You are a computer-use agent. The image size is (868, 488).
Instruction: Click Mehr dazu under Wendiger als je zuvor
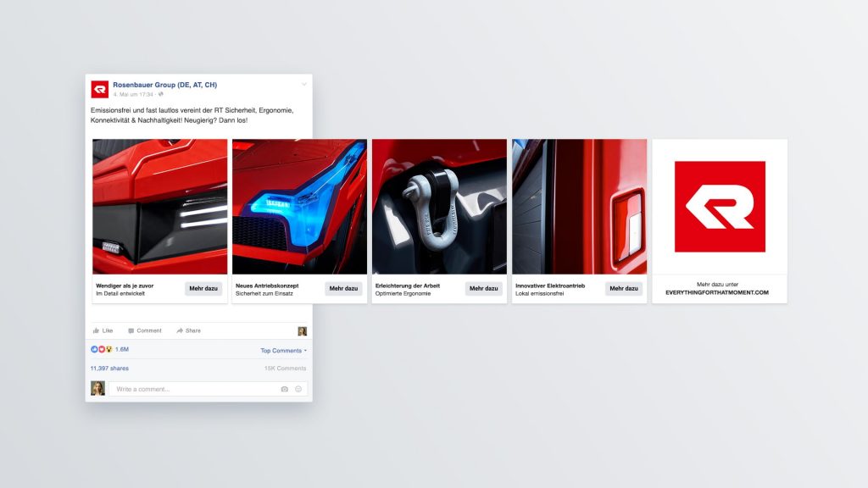[203, 288]
